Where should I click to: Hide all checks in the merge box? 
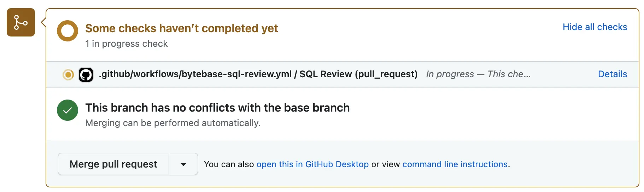coord(595,27)
